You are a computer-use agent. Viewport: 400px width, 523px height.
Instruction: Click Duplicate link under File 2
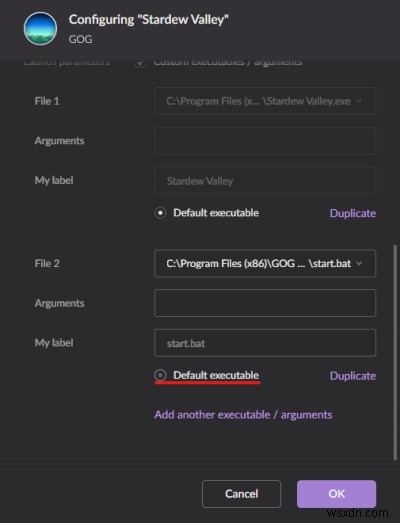click(x=353, y=376)
